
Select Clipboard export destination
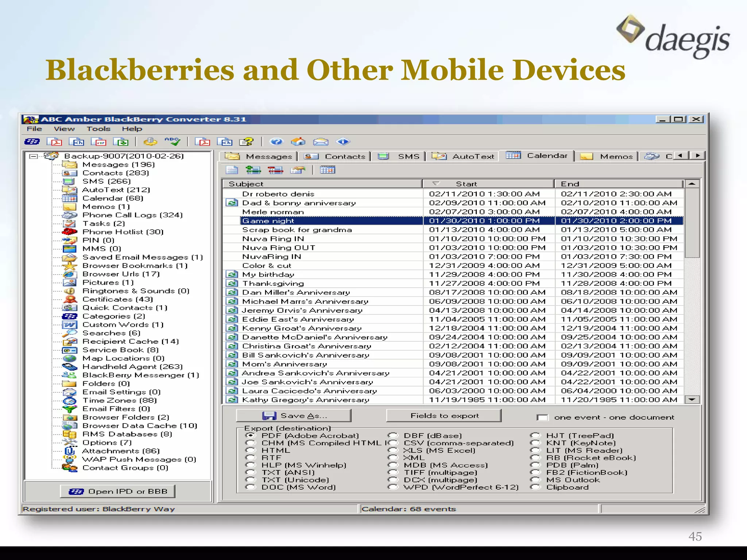pos(535,487)
